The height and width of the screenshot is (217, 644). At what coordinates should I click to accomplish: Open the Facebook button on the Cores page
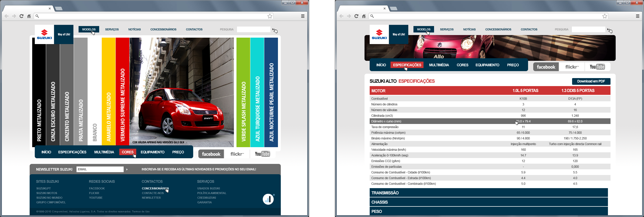coord(211,154)
